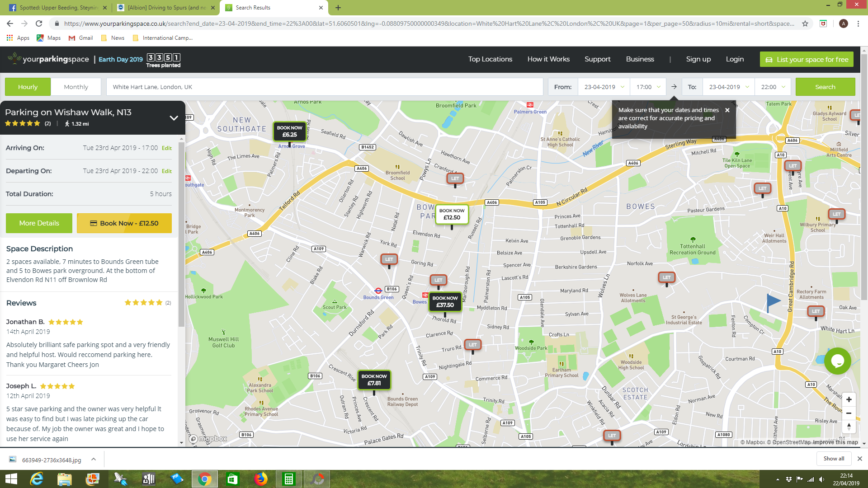868x488 pixels.
Task: Zoom out the map with minus button
Action: pos(849,413)
